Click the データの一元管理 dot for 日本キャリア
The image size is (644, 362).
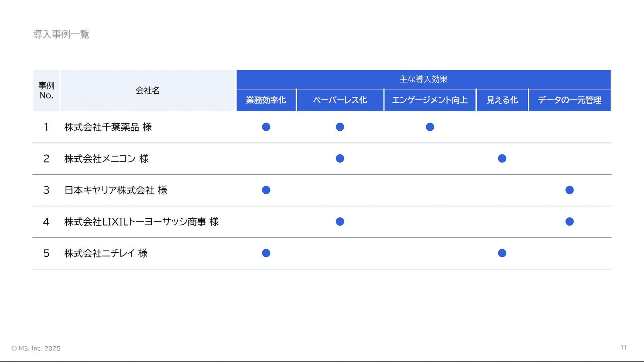(x=569, y=190)
